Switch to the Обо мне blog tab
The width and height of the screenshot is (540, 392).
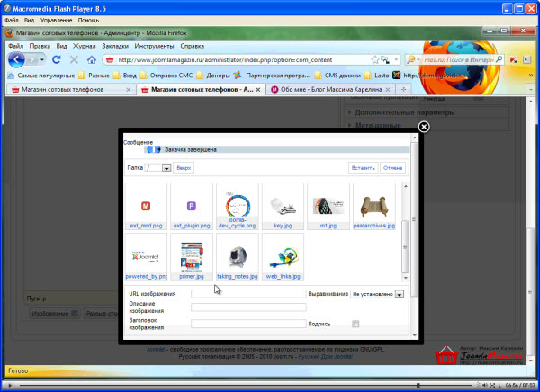331,90
